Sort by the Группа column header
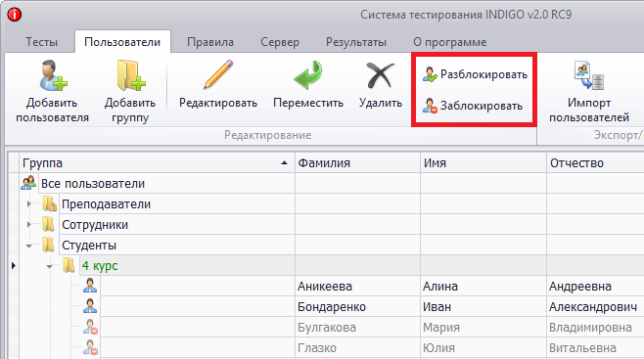This screenshot has width=644, height=359. (x=157, y=163)
